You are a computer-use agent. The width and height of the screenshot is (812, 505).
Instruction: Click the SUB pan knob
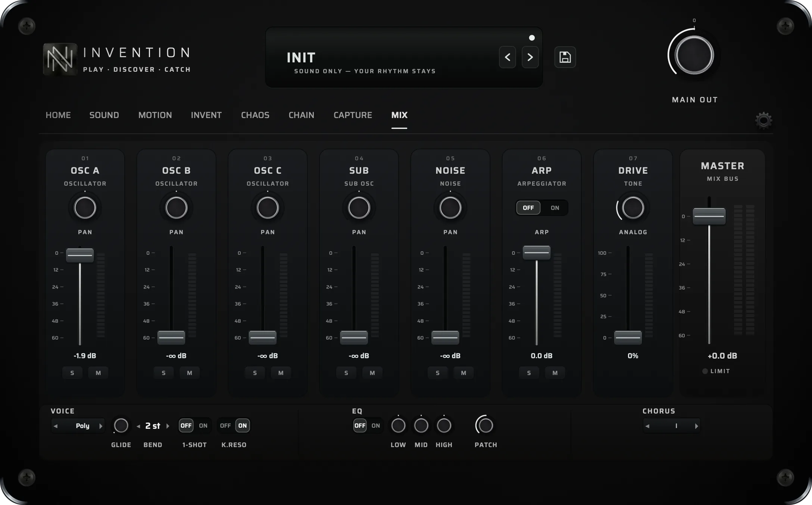[359, 208]
